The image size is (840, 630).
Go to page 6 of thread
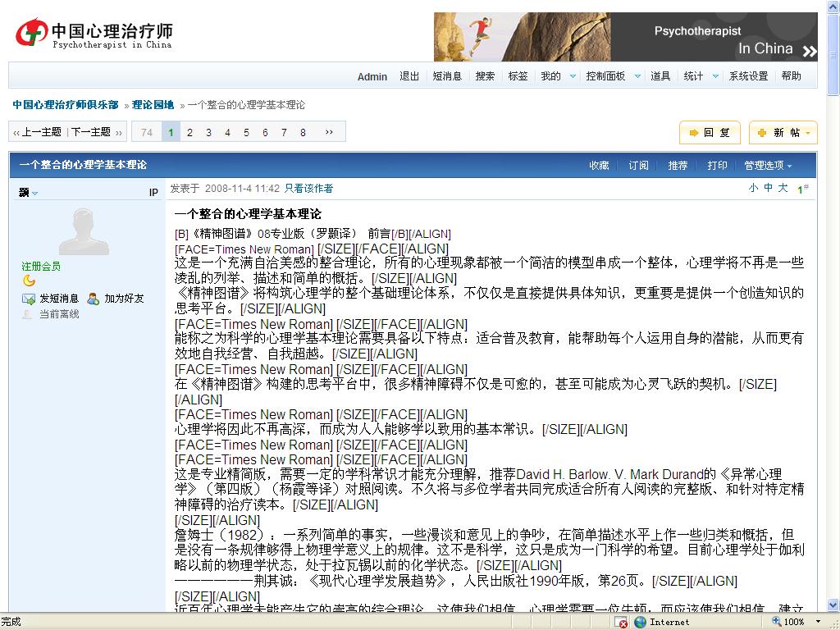[265, 132]
